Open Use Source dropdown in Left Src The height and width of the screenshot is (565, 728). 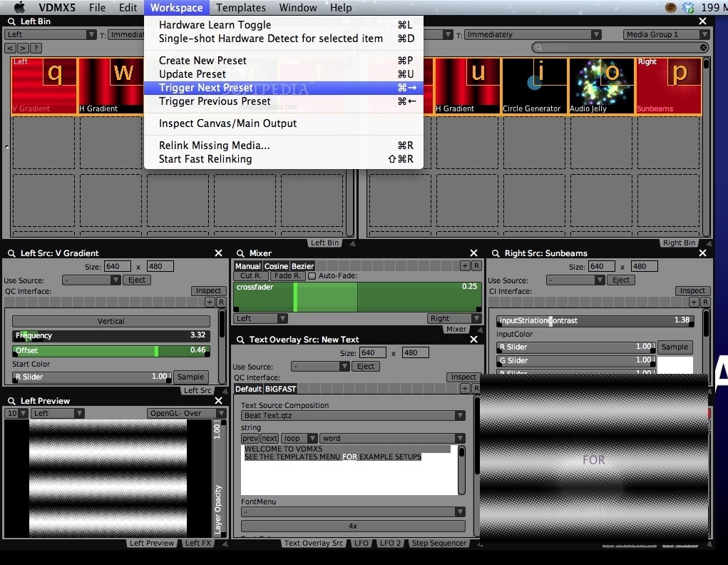tap(91, 280)
